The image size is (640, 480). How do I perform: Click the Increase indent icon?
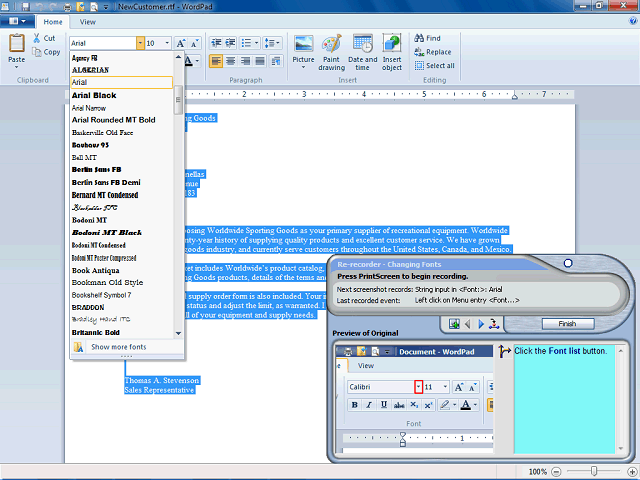coord(230,43)
